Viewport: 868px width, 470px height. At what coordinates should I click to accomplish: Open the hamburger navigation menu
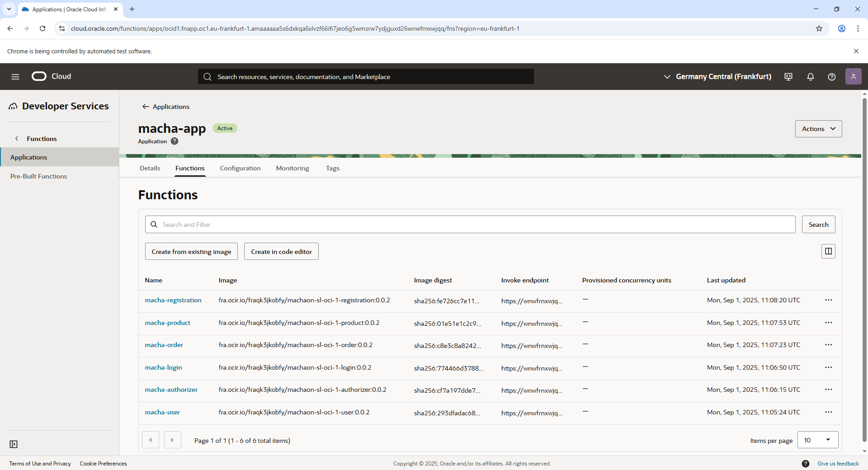pyautogui.click(x=15, y=77)
